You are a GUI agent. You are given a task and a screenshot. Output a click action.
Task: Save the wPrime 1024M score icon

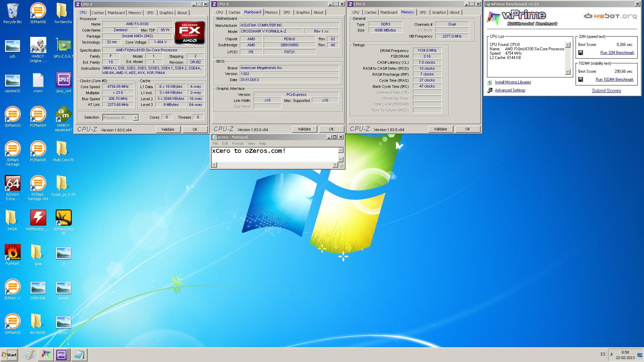(581, 79)
